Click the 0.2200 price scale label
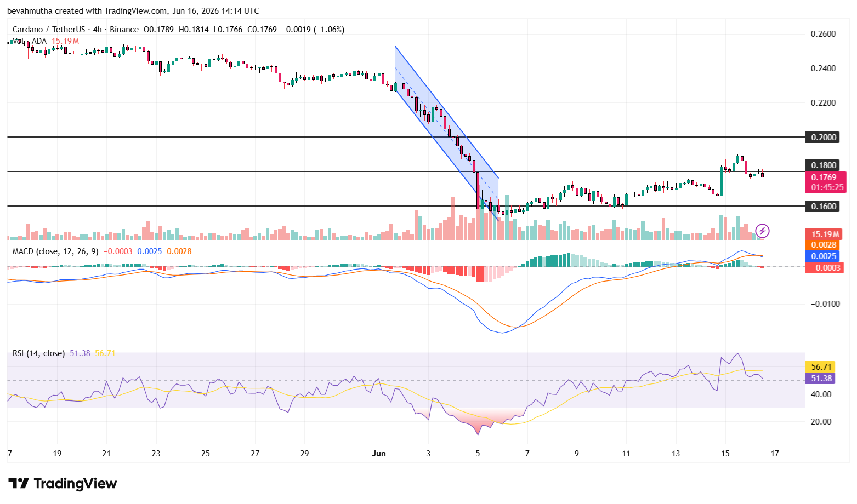 pyautogui.click(x=824, y=103)
